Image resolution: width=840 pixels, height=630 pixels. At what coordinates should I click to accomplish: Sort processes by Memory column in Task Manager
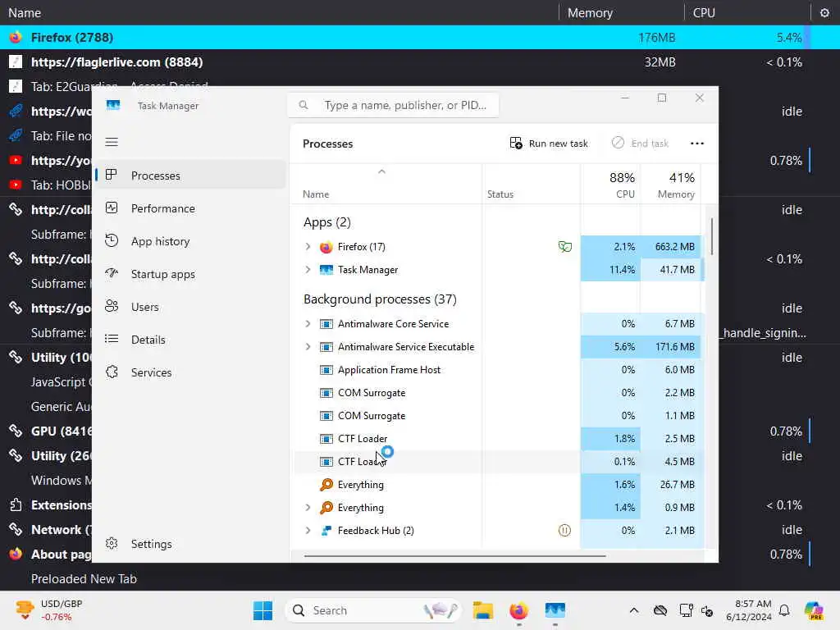coord(671,185)
